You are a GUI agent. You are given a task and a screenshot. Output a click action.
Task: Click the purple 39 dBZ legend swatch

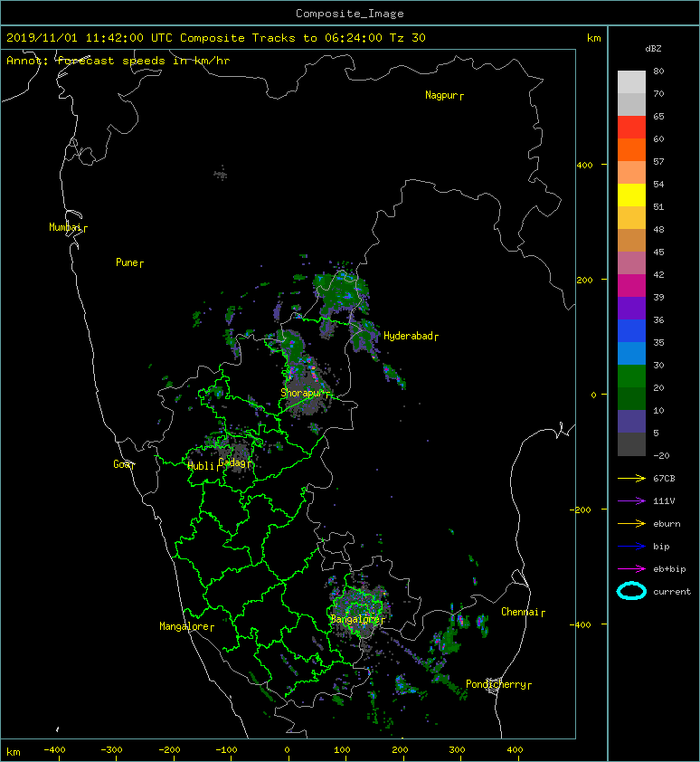click(631, 308)
